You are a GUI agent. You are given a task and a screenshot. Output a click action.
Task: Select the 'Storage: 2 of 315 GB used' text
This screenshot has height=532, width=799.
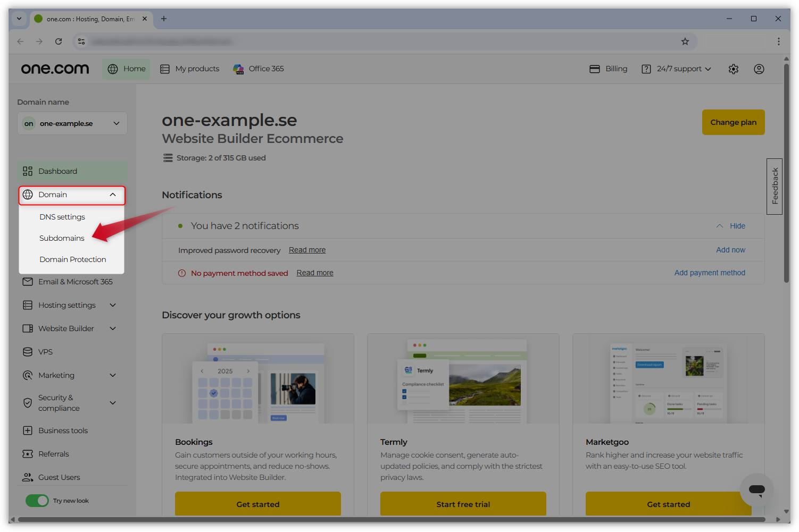point(221,158)
